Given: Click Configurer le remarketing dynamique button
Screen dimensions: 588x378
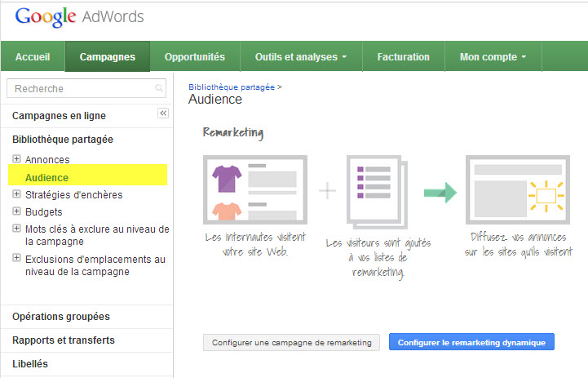Looking at the screenshot, I should [471, 342].
